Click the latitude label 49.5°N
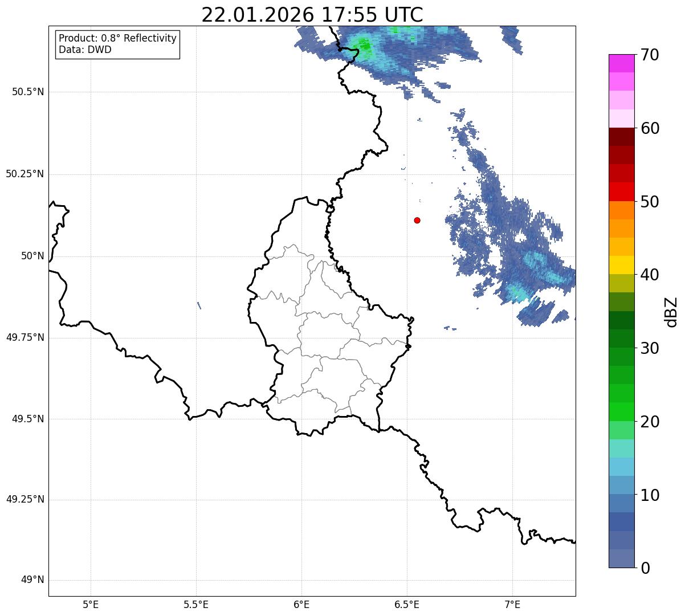The height and width of the screenshot is (616, 685). click(x=28, y=419)
